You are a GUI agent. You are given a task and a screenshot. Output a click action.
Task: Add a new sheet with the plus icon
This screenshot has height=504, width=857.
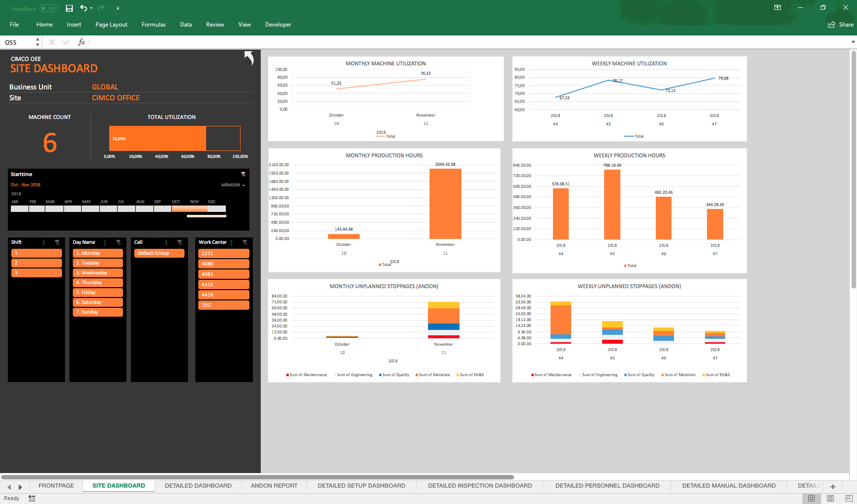pos(833,486)
